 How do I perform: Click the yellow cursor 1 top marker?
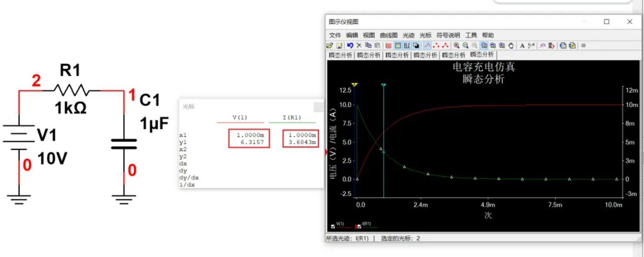point(354,85)
